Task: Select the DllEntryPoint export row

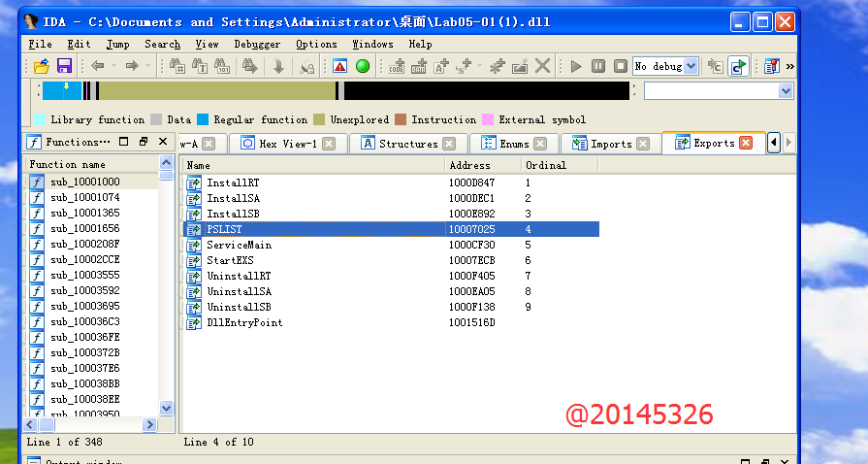Action: pos(392,322)
